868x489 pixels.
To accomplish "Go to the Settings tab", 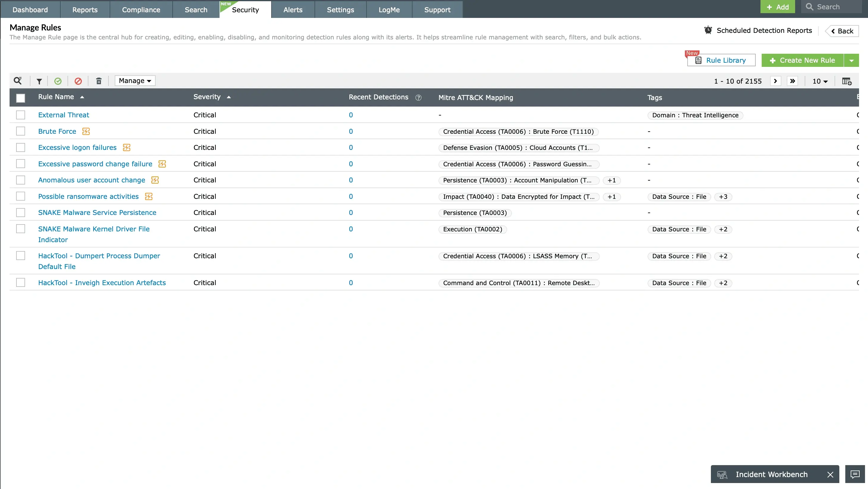I will coord(340,10).
